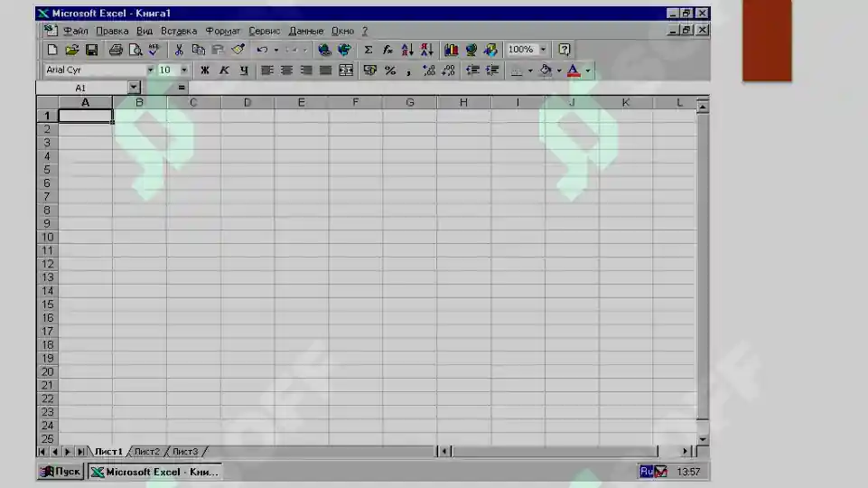Viewport: 868px width, 488px height.
Task: Increase decimal places icon
Action: pyautogui.click(x=428, y=70)
